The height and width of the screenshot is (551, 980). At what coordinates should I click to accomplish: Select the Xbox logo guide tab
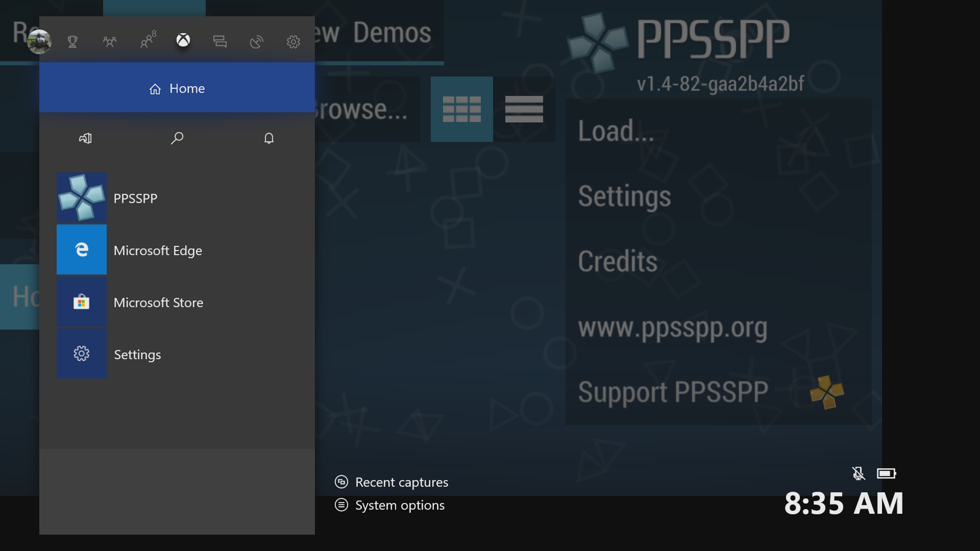pyautogui.click(x=183, y=40)
